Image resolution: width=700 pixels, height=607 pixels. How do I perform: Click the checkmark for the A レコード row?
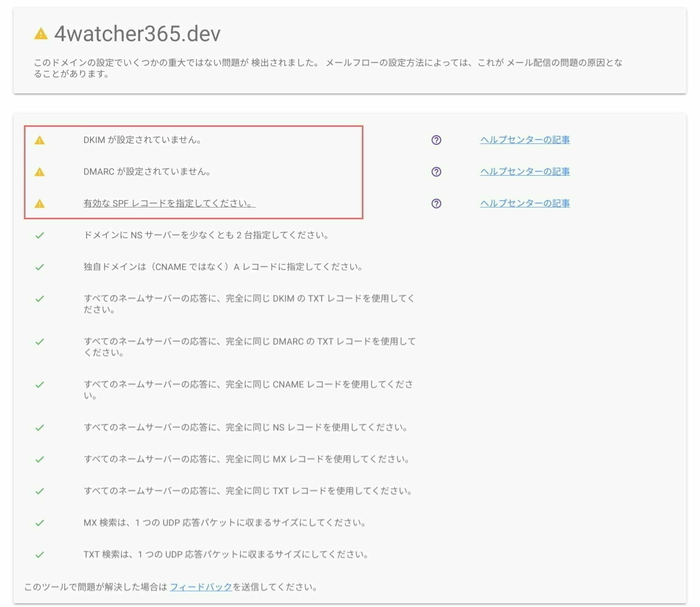(40, 267)
